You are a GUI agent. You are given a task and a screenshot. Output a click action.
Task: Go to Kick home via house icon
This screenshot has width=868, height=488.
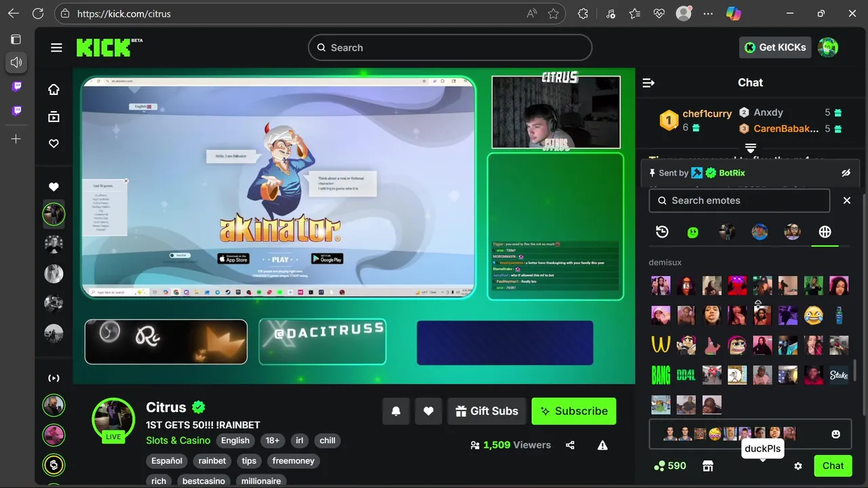click(54, 89)
